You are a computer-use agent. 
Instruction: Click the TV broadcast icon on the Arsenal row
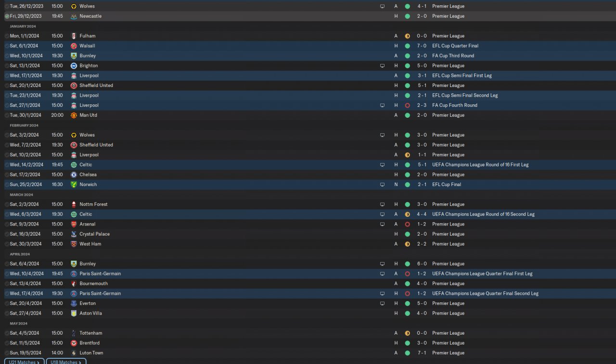pyautogui.click(x=382, y=225)
